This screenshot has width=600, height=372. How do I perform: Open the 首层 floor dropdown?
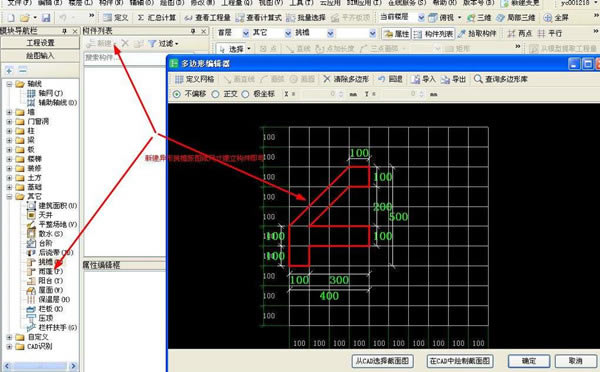[245, 33]
